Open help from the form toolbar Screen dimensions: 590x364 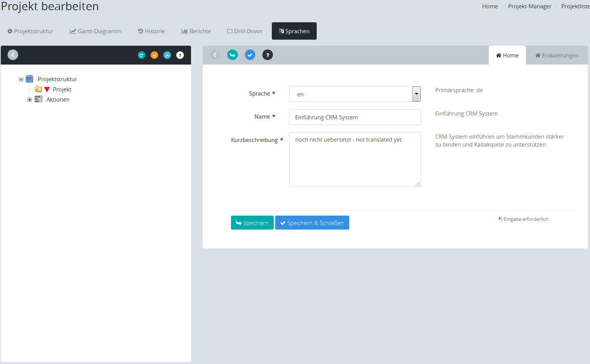point(268,55)
